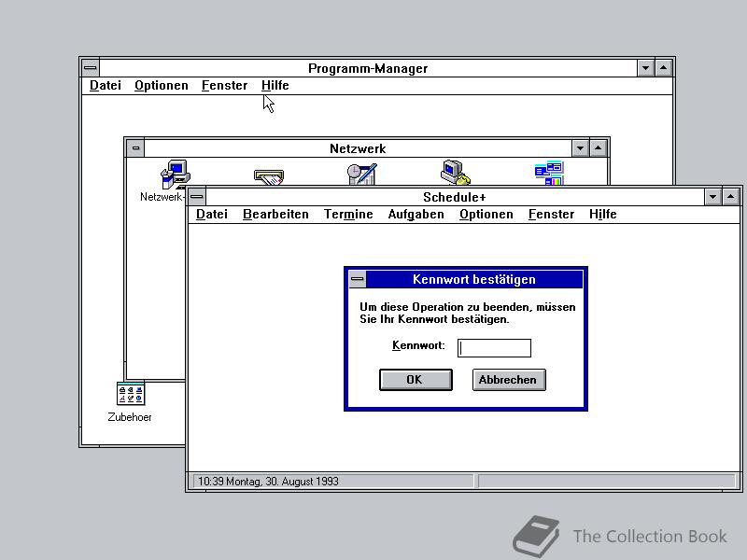747x560 pixels.
Task: Click the status bar date '10:39 Montag, 30. August 1993'
Action: pyautogui.click(x=268, y=482)
